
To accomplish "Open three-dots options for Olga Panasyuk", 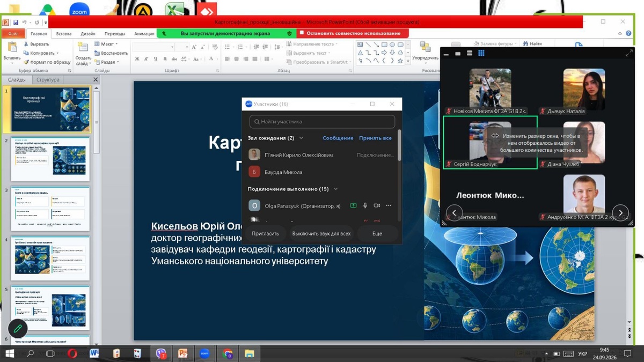I will [389, 205].
